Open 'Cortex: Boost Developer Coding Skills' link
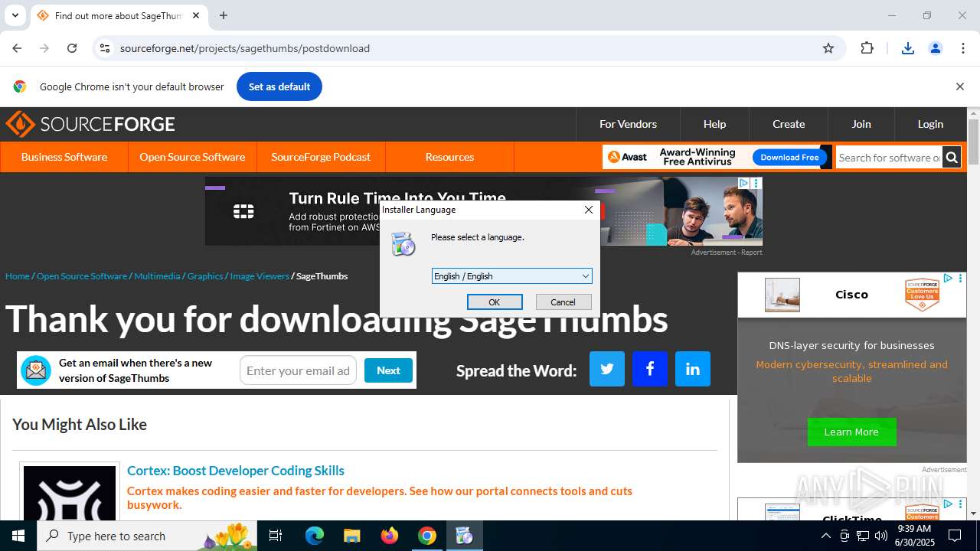The image size is (980, 551). [x=236, y=471]
